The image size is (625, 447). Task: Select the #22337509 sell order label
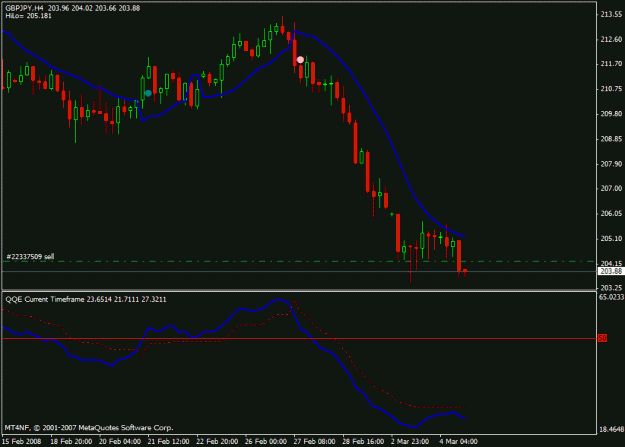pyautogui.click(x=30, y=256)
